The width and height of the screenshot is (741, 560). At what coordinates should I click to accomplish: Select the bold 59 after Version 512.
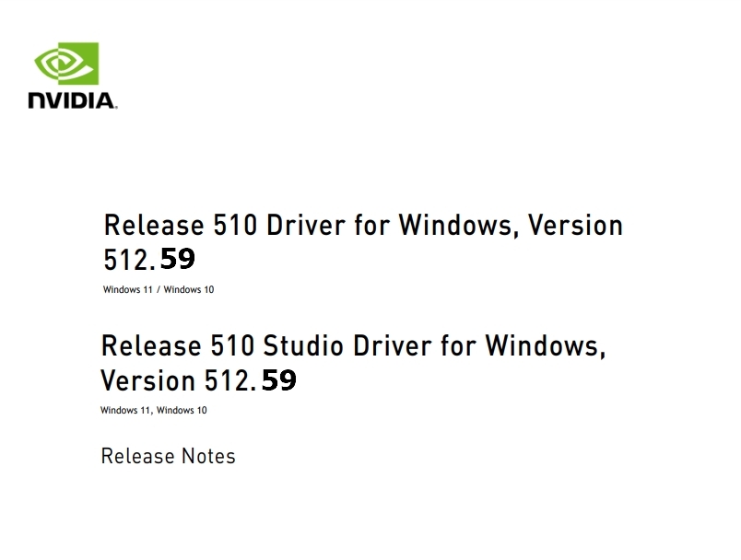[279, 380]
